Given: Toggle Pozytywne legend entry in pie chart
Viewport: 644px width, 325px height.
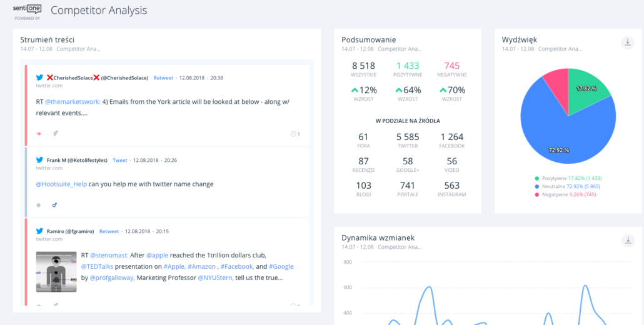Looking at the screenshot, I should click(568, 178).
